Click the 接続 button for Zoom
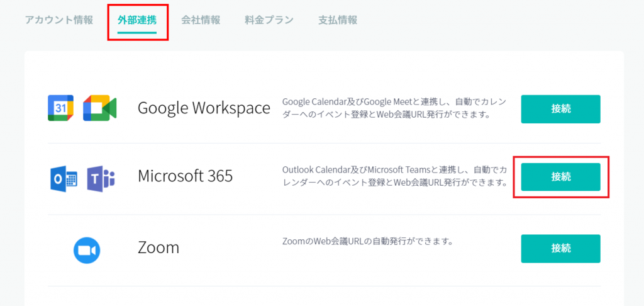The image size is (644, 306). pyautogui.click(x=560, y=248)
